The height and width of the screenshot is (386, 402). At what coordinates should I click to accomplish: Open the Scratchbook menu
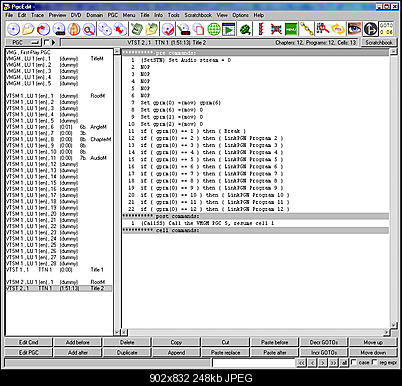(x=198, y=15)
